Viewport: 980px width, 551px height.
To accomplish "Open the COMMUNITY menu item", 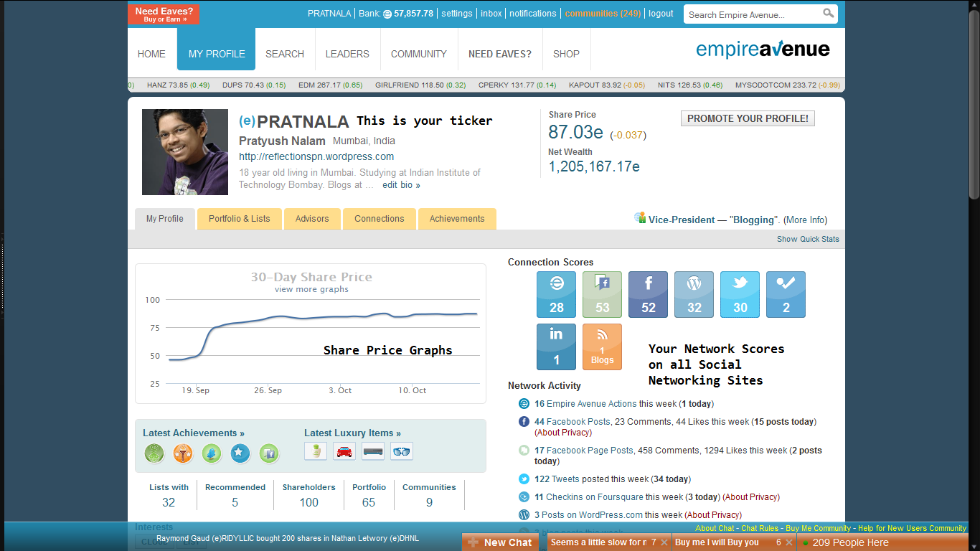I will (x=419, y=54).
